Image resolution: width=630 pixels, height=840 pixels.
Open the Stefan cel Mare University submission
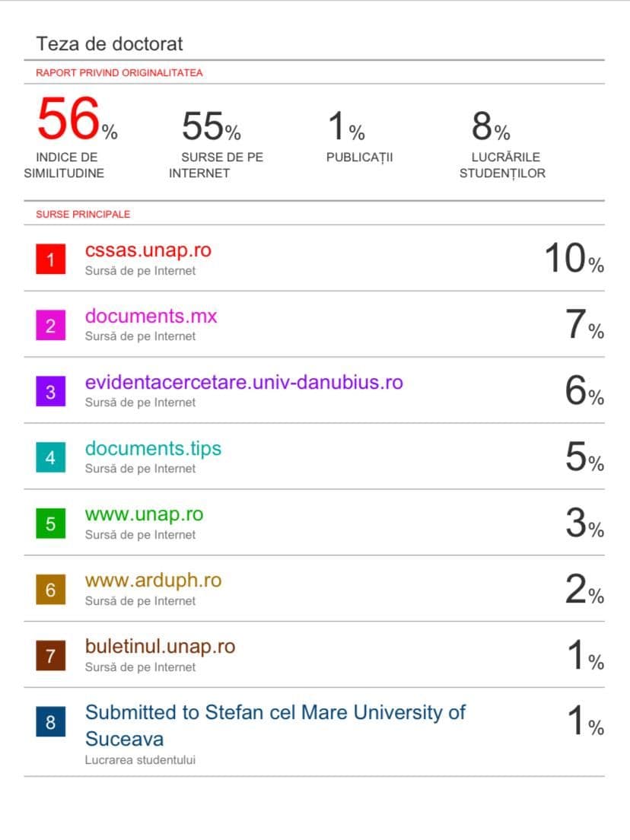point(275,713)
